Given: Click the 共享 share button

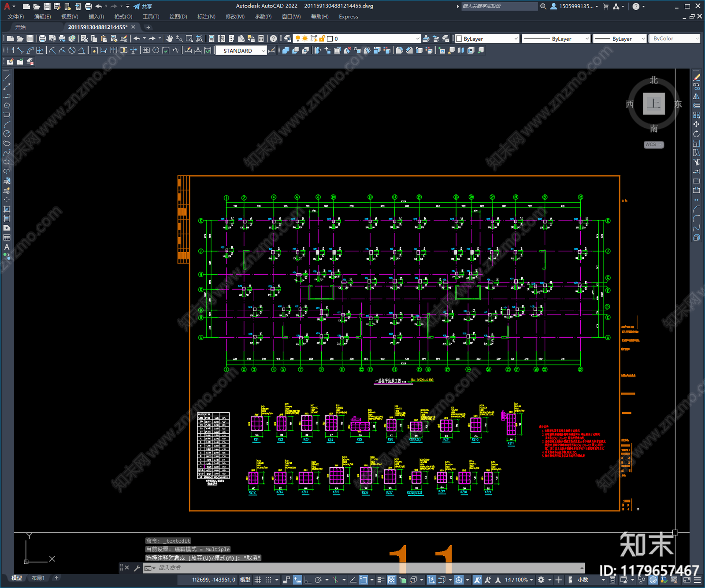Looking at the screenshot, I should coord(143,6).
